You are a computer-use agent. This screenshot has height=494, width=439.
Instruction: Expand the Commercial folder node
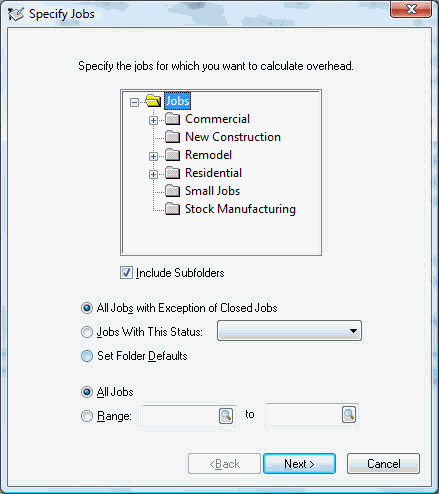coord(153,120)
